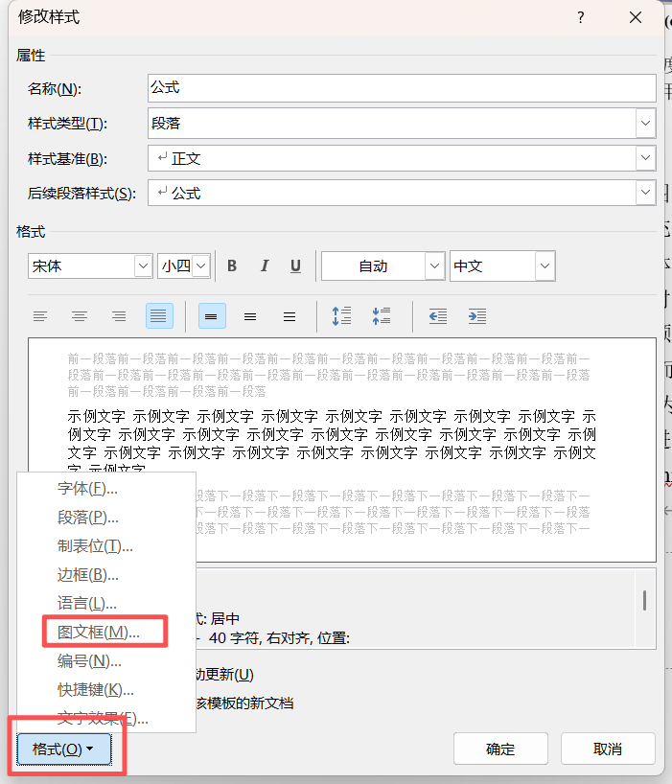The image size is (672, 784).
Task: Increase paragraph spacing icon
Action: [342, 316]
